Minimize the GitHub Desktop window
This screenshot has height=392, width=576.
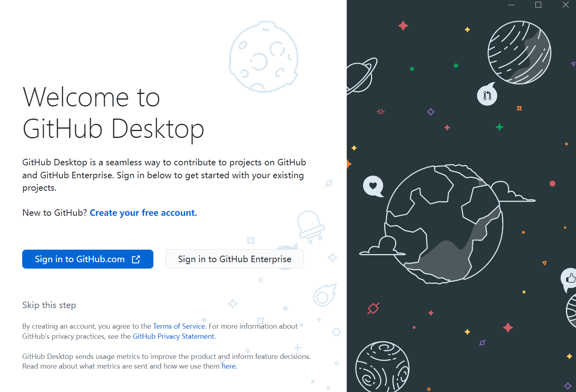tap(511, 5)
